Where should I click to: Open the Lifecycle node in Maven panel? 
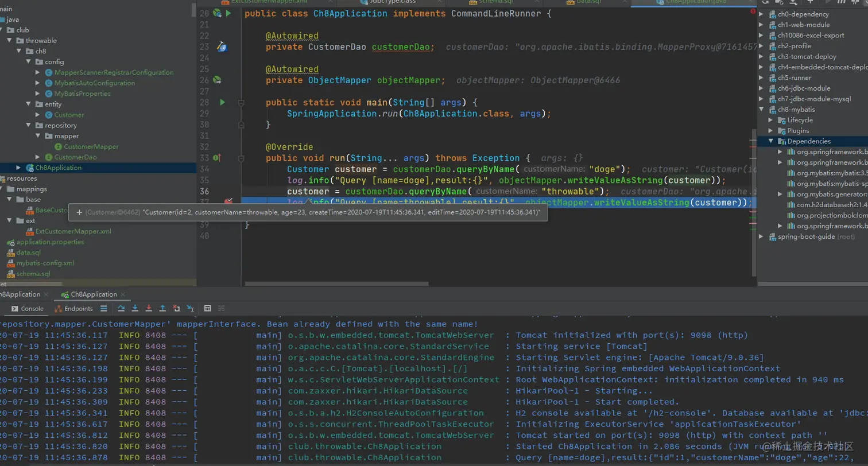pos(799,120)
